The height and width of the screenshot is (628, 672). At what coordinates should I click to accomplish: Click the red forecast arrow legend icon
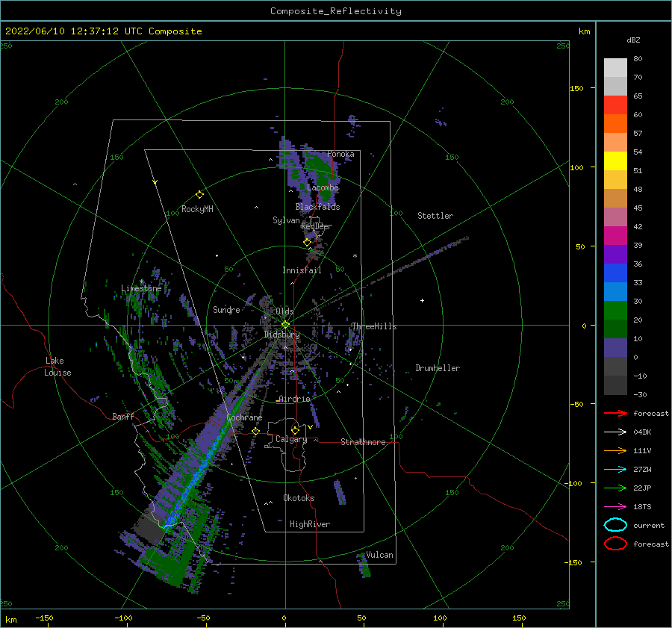tap(615, 413)
